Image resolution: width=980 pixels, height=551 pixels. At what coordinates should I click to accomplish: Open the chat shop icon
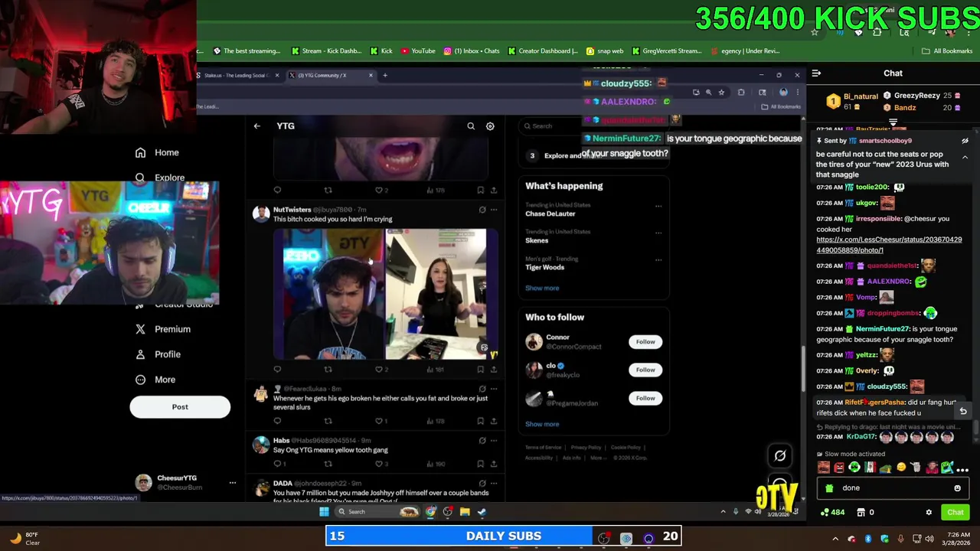pyautogui.click(x=861, y=513)
